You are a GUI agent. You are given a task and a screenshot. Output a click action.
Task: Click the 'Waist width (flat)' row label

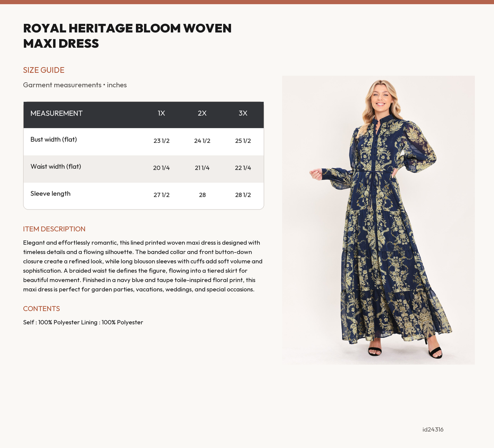tap(56, 167)
